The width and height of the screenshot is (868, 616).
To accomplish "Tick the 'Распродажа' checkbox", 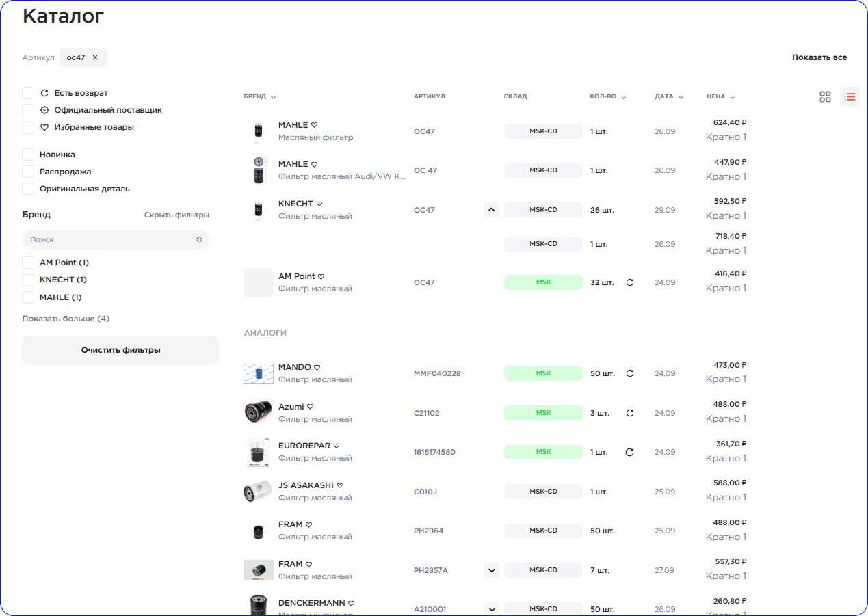I will [28, 172].
